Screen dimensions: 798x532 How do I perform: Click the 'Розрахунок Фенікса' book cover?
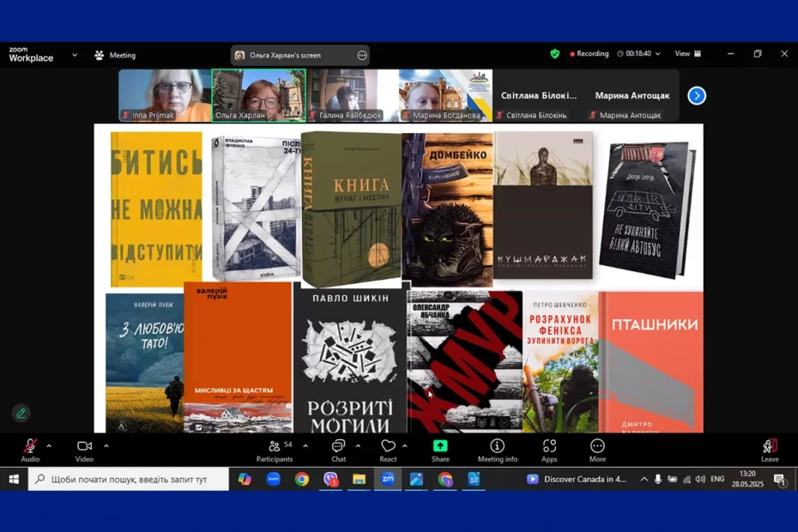point(560,363)
